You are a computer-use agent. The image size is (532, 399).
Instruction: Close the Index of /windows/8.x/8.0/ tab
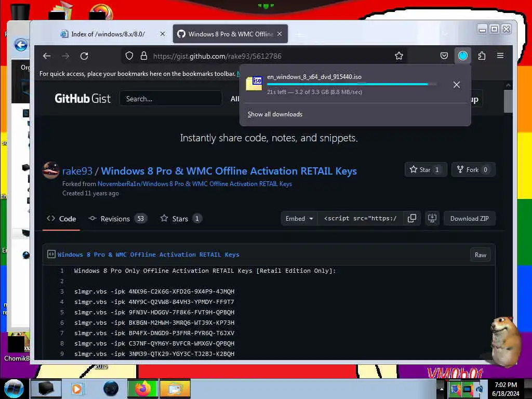tap(163, 34)
